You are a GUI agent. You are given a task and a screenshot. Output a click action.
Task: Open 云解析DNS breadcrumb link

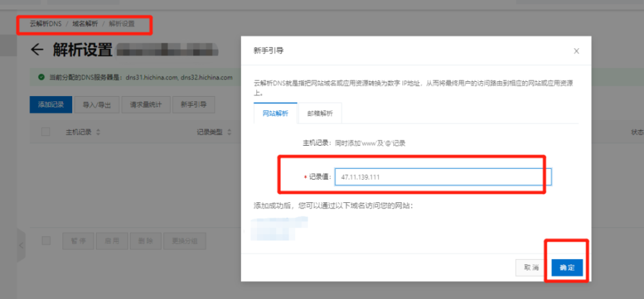pos(45,24)
